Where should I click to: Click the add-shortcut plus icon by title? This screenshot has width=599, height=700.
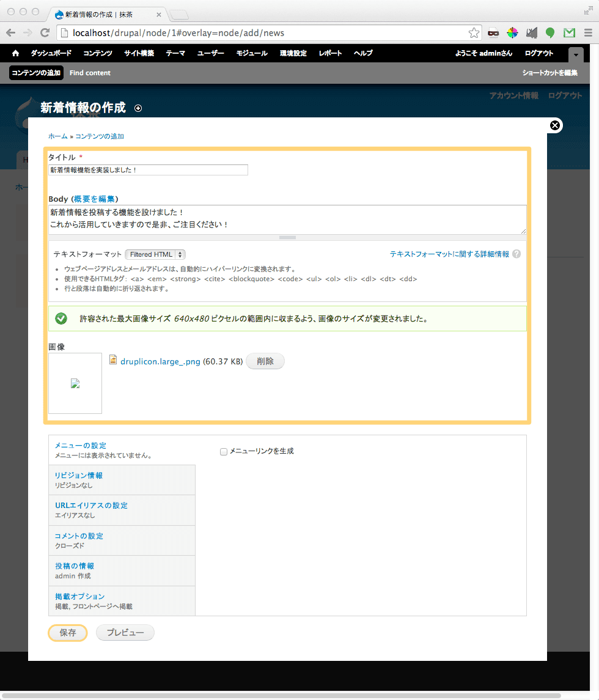coord(138,108)
